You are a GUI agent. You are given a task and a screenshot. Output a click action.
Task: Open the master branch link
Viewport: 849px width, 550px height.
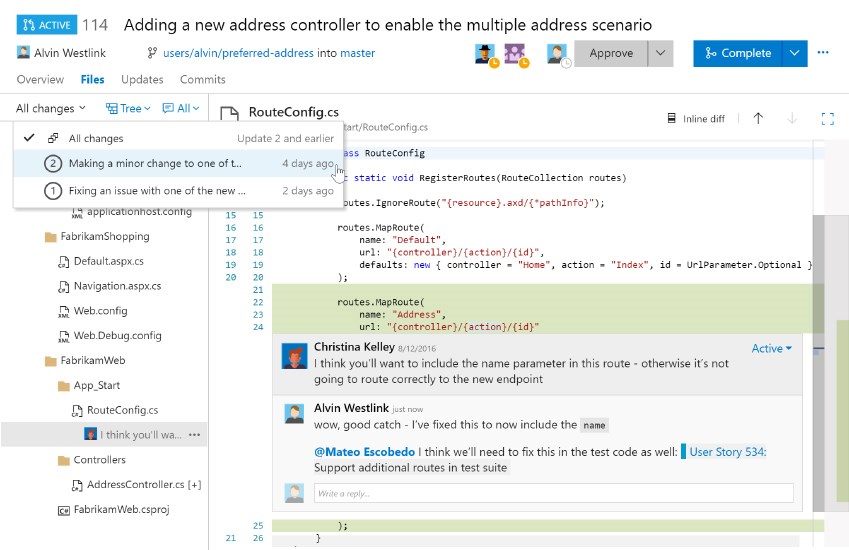357,53
